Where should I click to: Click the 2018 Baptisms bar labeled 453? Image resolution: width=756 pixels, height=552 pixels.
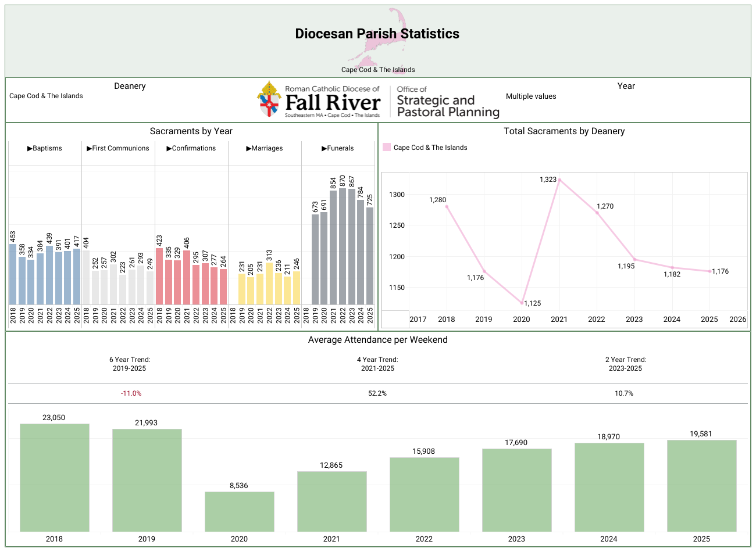click(x=13, y=274)
